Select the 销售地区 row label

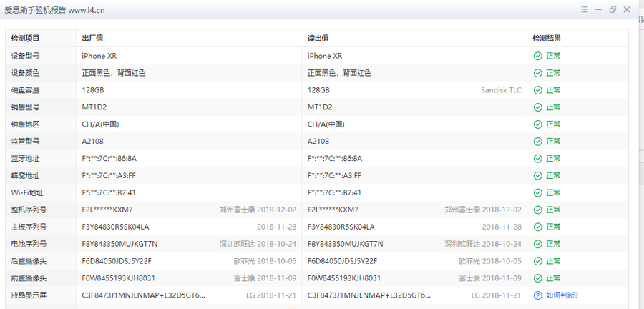tap(26, 124)
